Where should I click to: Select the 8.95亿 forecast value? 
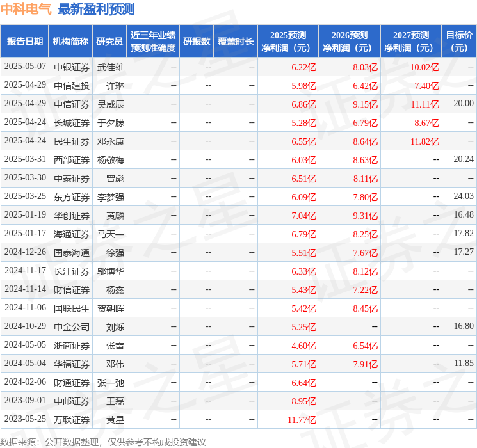click(304, 401)
